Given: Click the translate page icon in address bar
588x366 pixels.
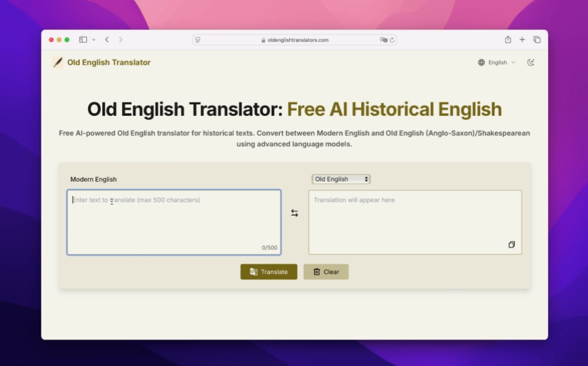Looking at the screenshot, I should (383, 40).
